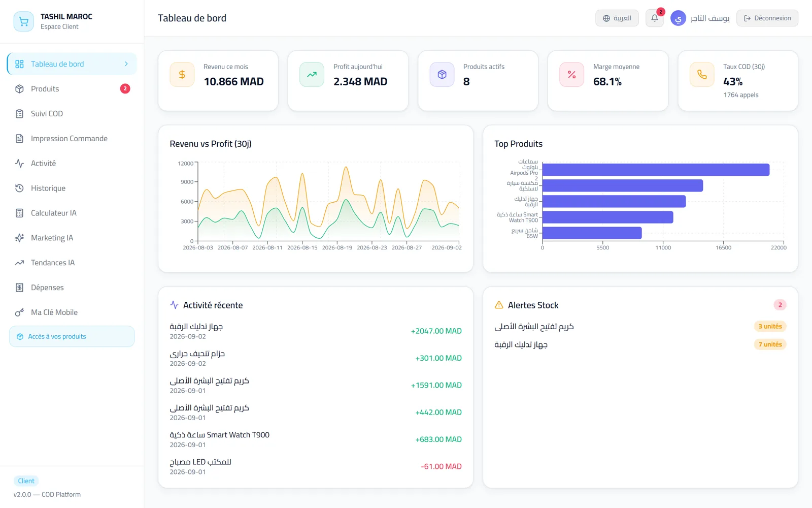Screen dimensions: 812x508
Task: Click the +683.00 MAD amount
Action: tap(438, 439)
